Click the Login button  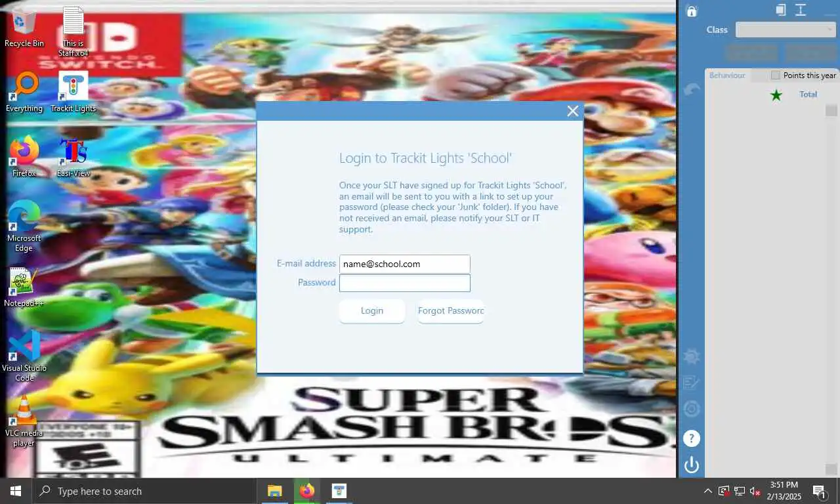372,311
